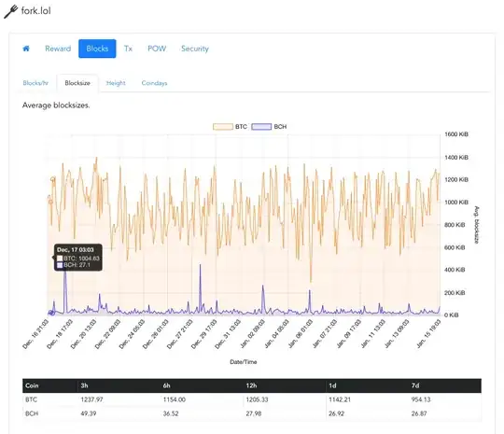The width and height of the screenshot is (504, 434).
Task: Click the Avg. blocksize axis title
Action: 476,225
